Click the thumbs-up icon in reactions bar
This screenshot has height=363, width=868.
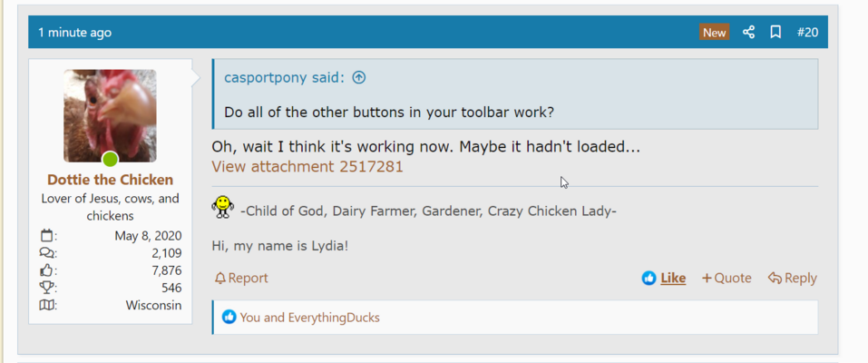229,317
